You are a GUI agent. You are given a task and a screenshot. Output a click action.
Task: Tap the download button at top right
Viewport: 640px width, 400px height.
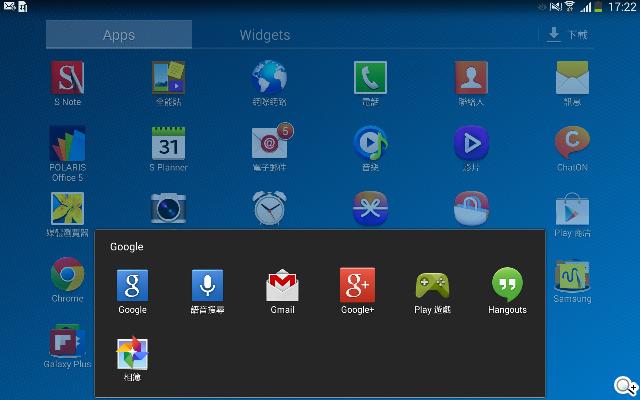pyautogui.click(x=566, y=35)
